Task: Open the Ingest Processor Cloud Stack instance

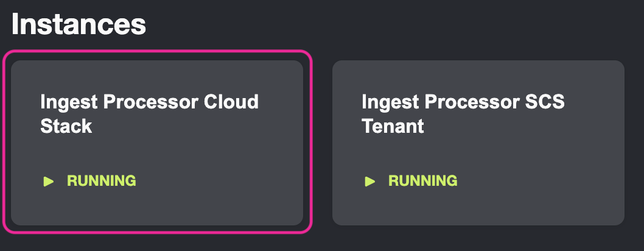Action: point(157,143)
